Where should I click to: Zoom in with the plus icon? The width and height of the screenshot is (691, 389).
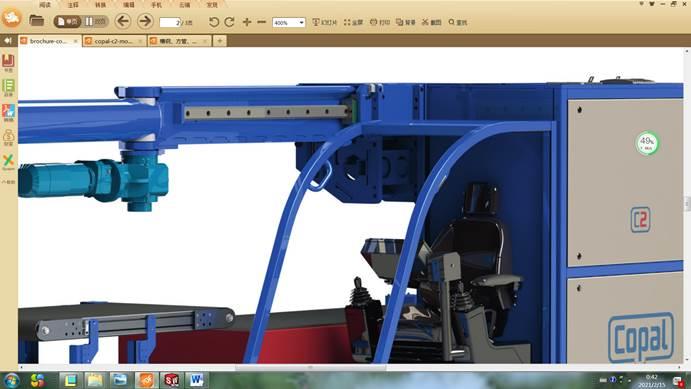pos(247,22)
